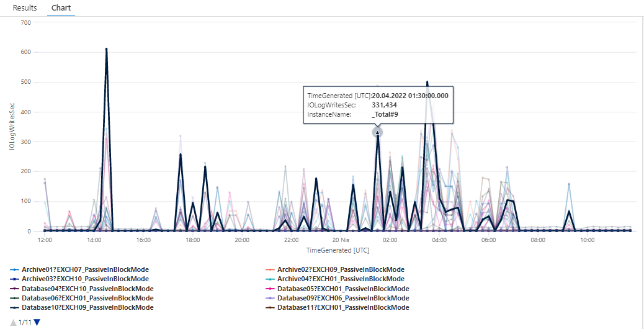Click the 500 peak data point near 03:30
The image size is (644, 329).
[427, 82]
